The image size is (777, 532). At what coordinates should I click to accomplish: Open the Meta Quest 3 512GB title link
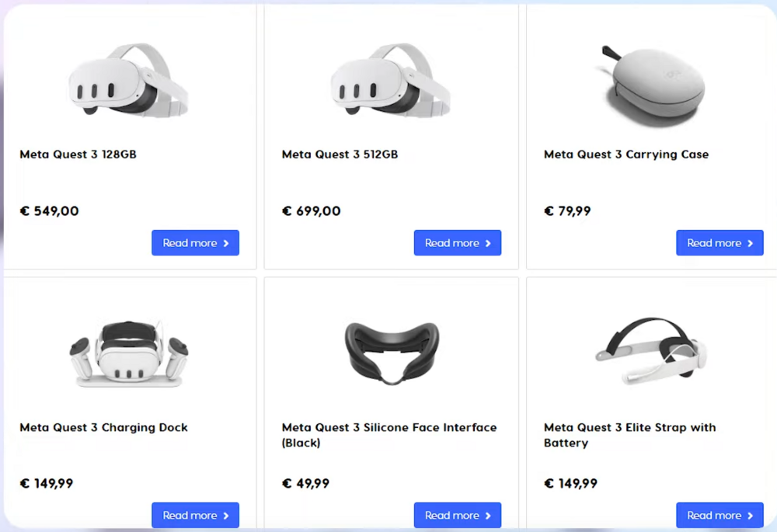point(340,155)
